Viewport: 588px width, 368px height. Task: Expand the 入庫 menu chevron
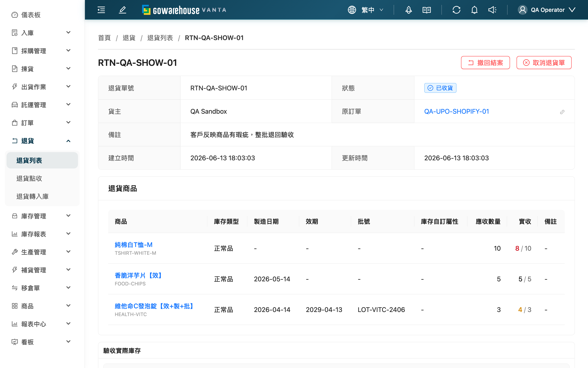[69, 32]
